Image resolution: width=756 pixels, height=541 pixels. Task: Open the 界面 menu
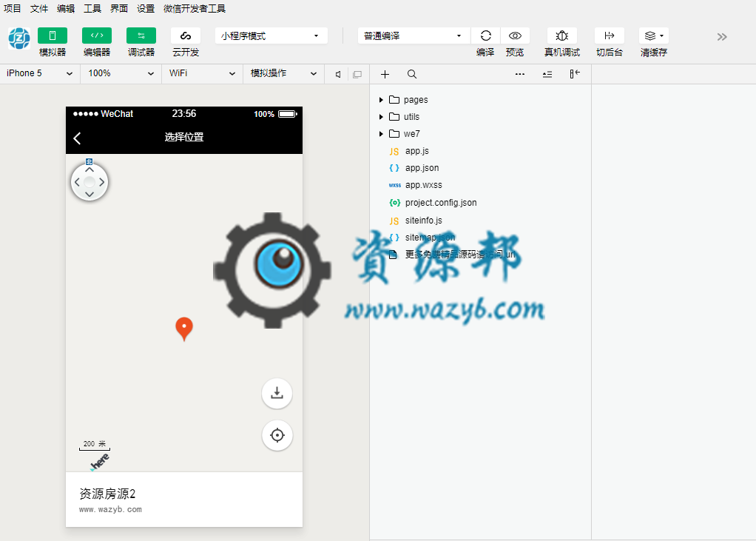coord(118,9)
